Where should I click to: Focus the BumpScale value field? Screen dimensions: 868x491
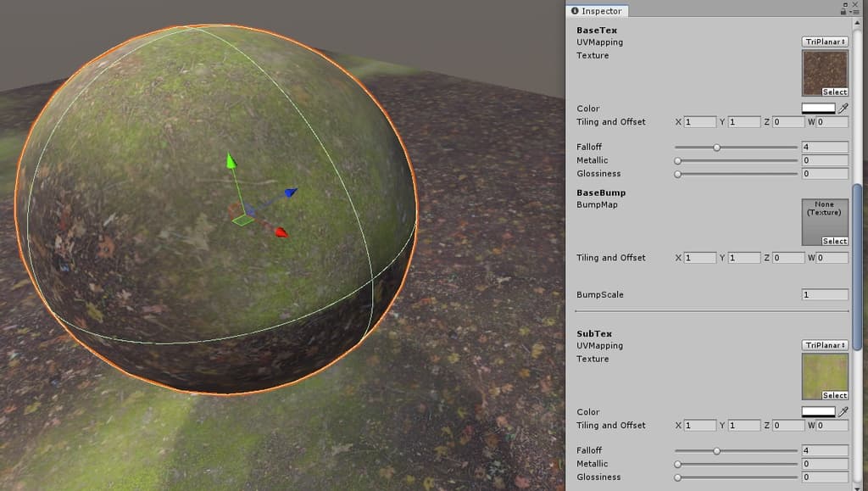click(825, 295)
